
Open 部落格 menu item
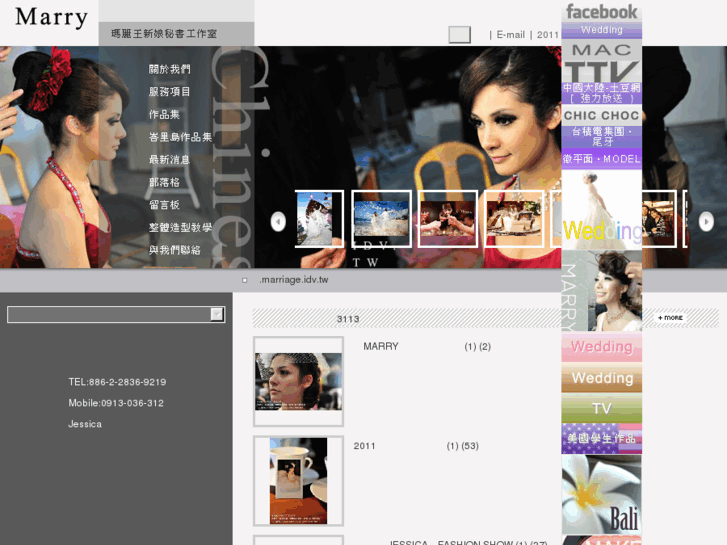164,182
